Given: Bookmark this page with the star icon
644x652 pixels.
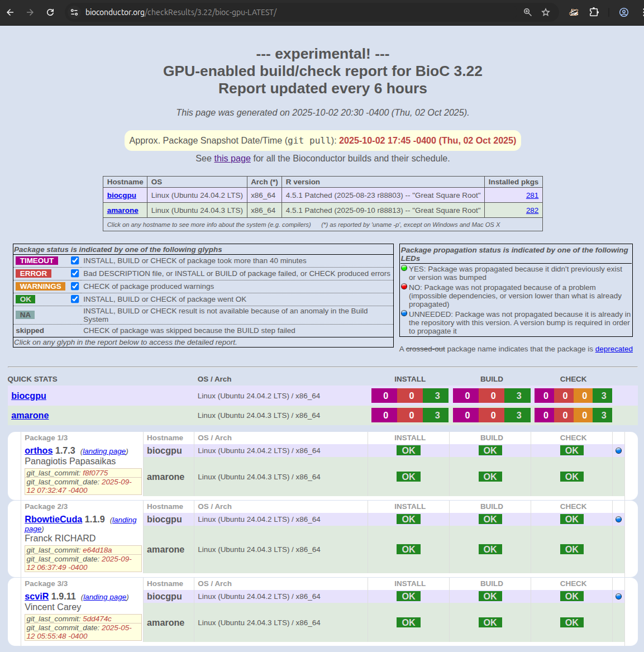Looking at the screenshot, I should [546, 12].
